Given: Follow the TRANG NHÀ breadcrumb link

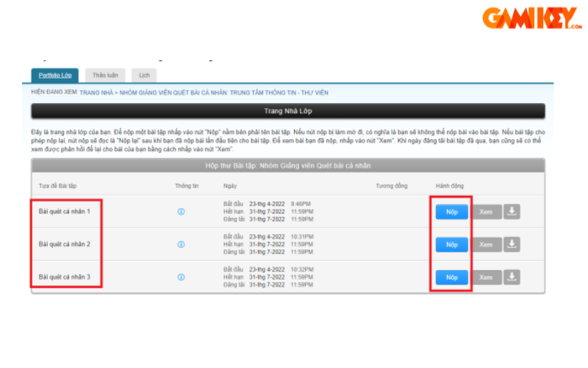Looking at the screenshot, I should pos(96,93).
